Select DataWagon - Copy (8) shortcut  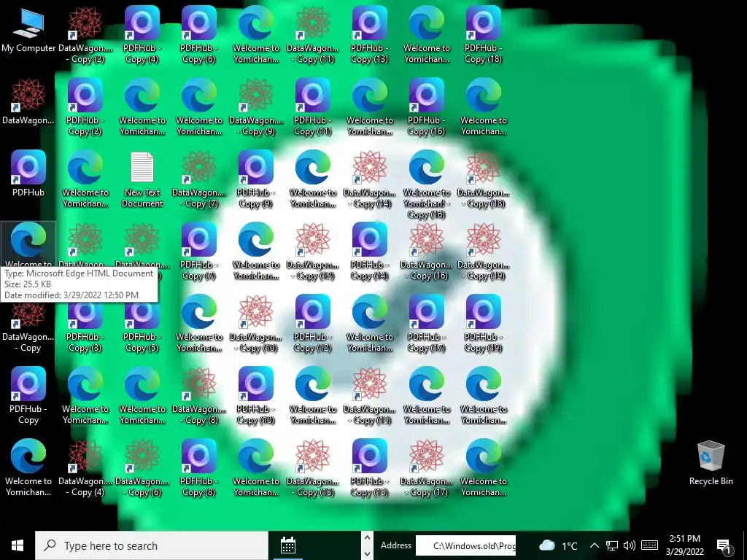click(198, 396)
